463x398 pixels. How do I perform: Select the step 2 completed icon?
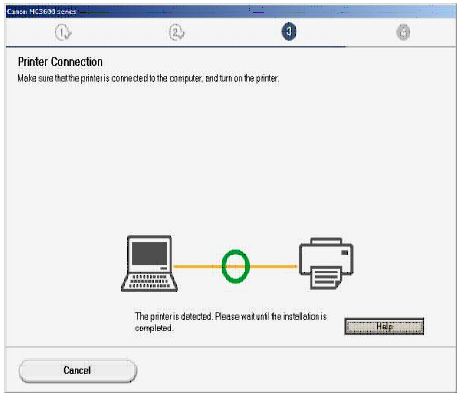[177, 33]
